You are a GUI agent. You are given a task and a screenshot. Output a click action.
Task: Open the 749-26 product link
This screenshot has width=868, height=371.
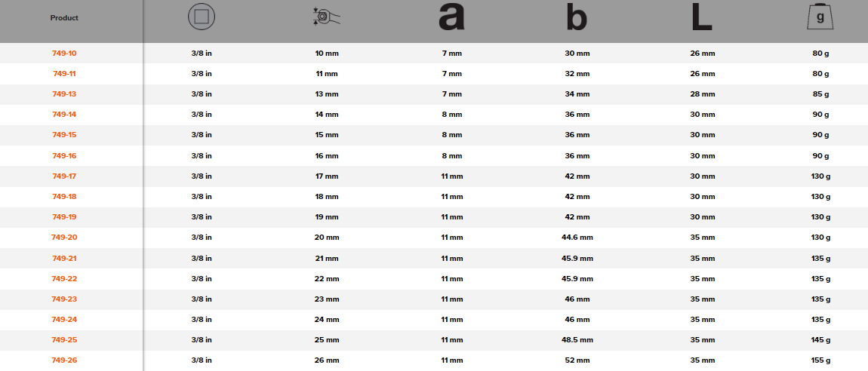point(64,360)
